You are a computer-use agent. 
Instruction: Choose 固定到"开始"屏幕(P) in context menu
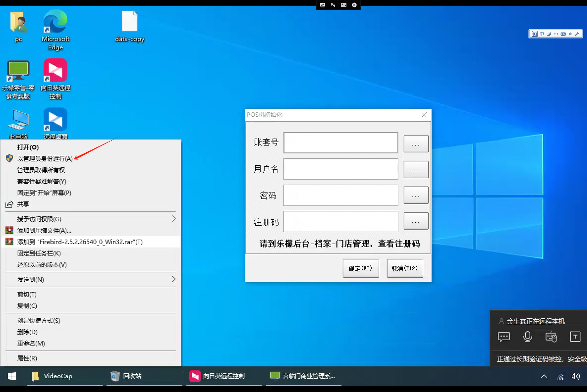coord(91,193)
